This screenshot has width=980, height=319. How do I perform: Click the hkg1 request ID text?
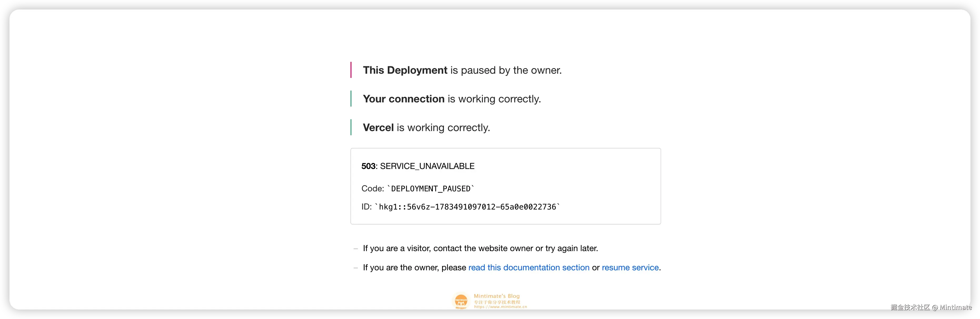[468, 207]
